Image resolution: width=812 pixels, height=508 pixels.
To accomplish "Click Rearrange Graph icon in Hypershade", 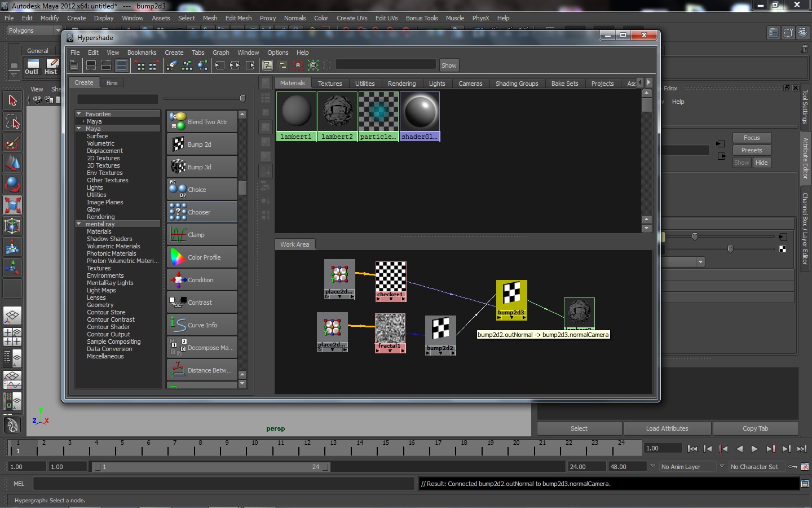I will pos(187,65).
